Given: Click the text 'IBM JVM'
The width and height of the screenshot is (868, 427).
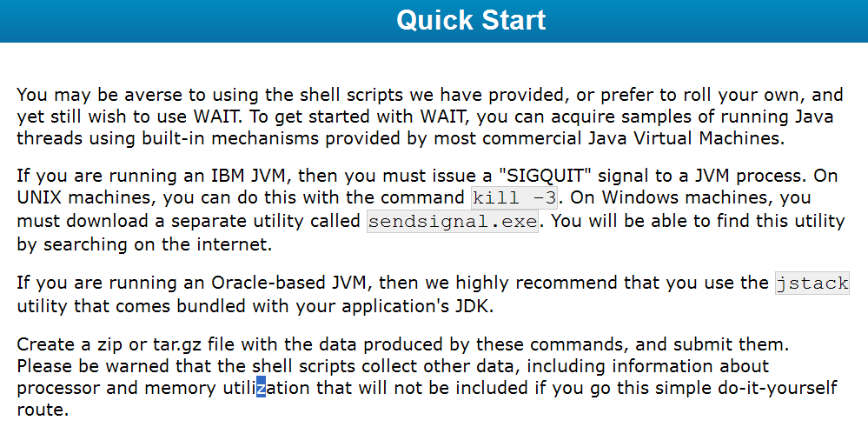Looking at the screenshot, I should (x=248, y=177).
